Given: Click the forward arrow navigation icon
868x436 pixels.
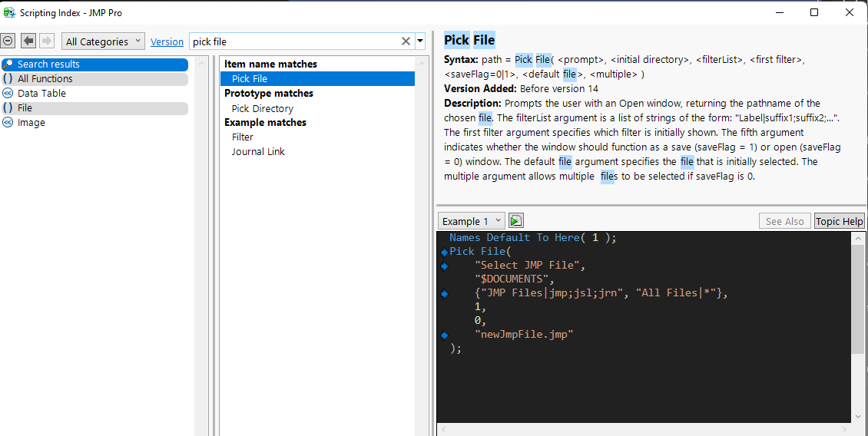Looking at the screenshot, I should tap(47, 41).
